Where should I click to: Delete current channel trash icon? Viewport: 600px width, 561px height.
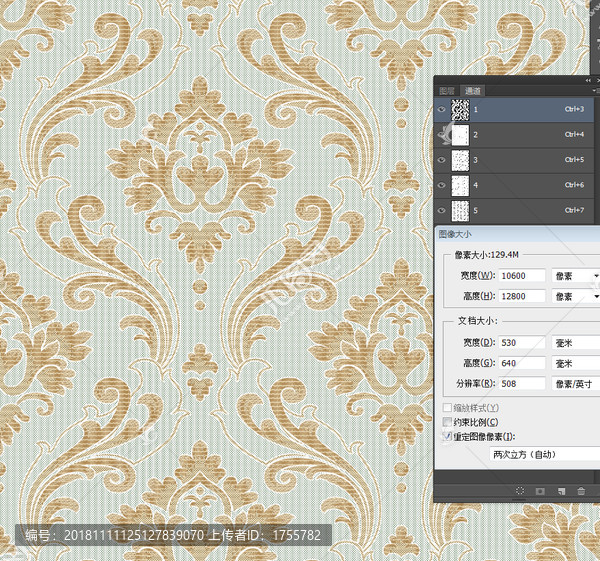[x=581, y=491]
